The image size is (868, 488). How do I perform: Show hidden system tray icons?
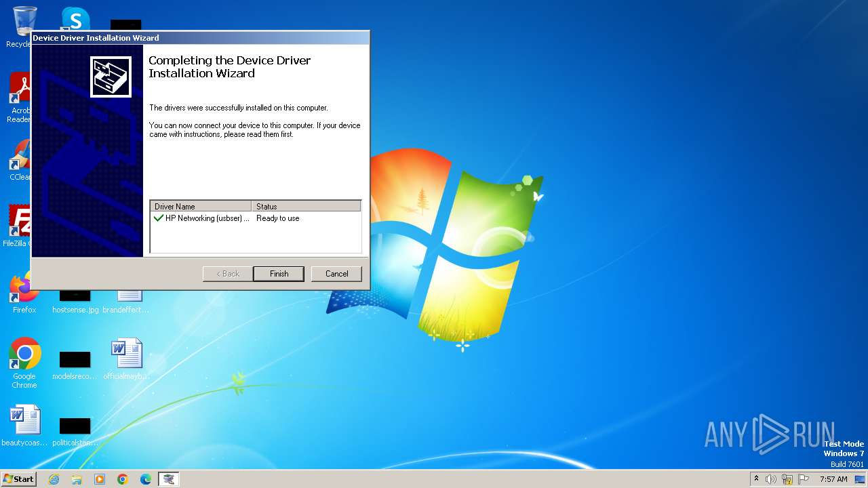[756, 479]
